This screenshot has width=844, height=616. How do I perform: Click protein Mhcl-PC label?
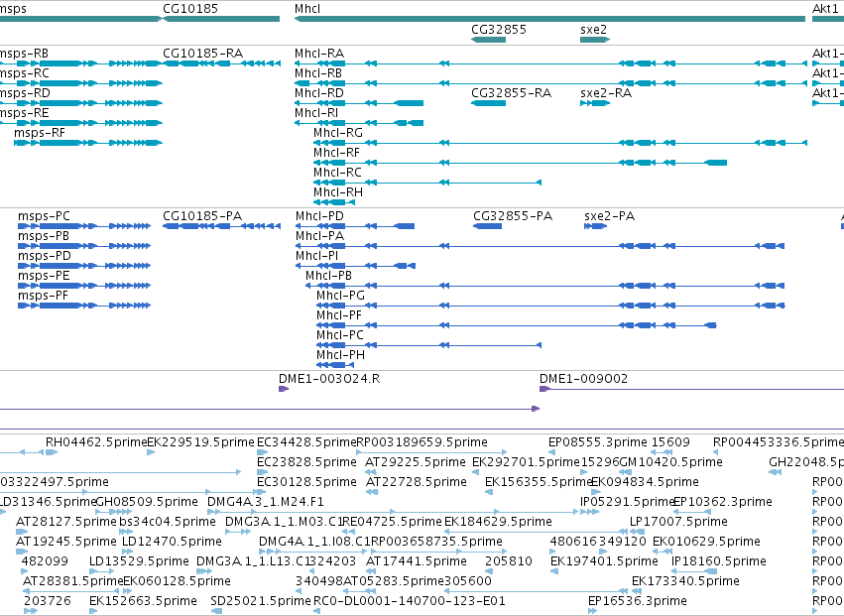339,335
